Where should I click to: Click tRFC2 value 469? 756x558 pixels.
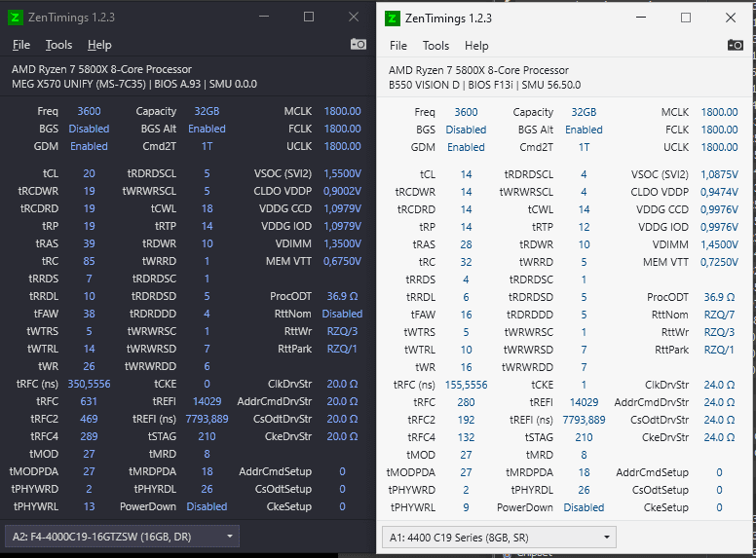pyautogui.click(x=89, y=419)
